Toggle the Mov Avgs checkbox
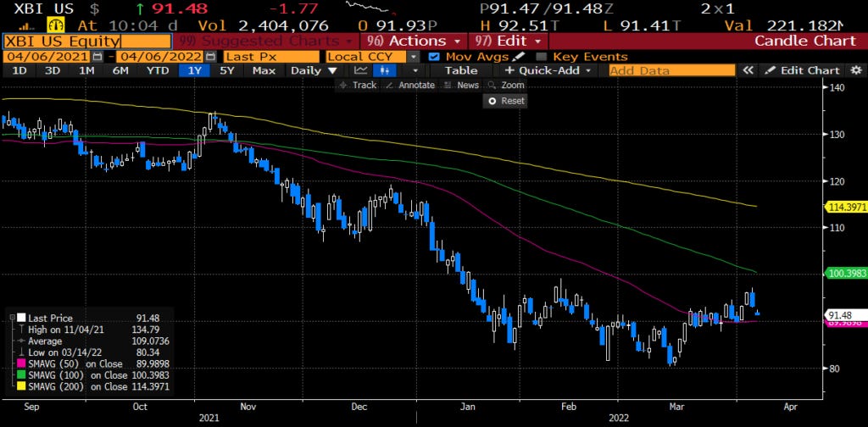This screenshot has height=427, width=868. 435,57
